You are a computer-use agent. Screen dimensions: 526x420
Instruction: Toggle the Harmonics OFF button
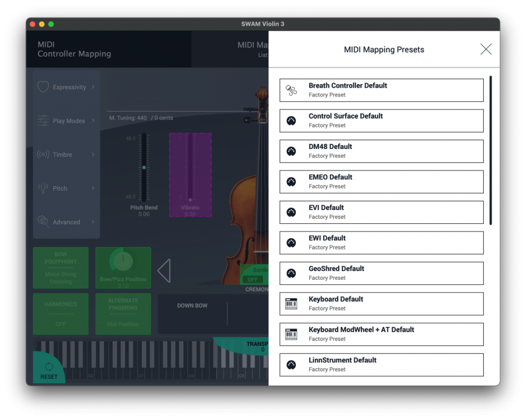[x=61, y=314]
